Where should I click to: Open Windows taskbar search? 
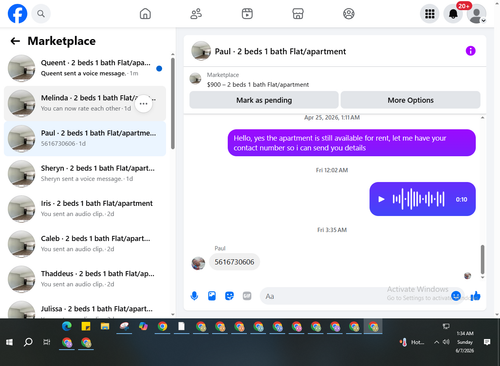pos(28,342)
